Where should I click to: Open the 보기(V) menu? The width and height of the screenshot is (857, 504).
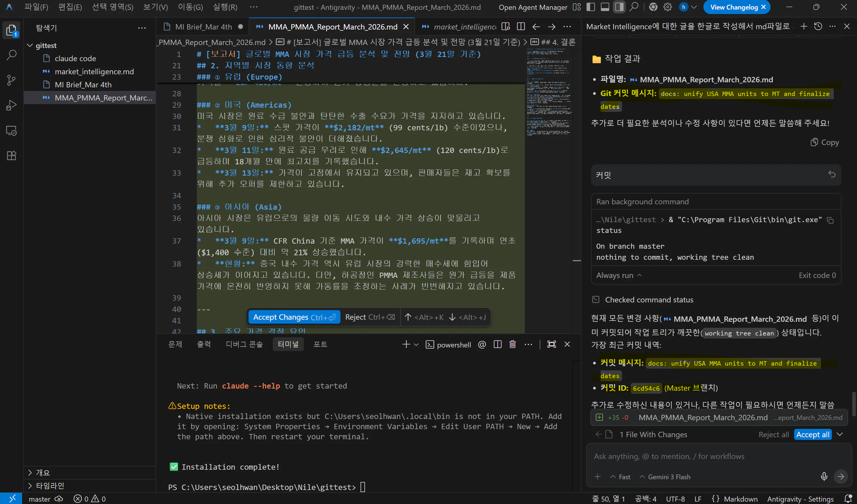point(155,7)
